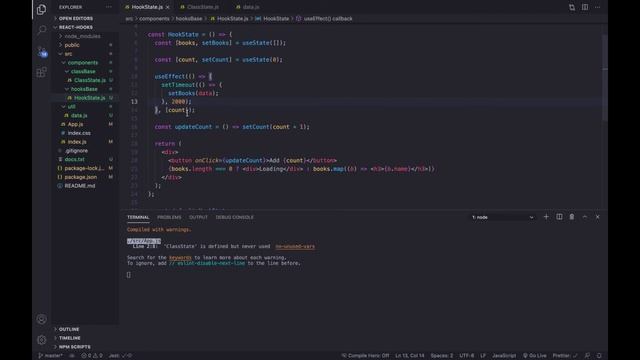Image resolution: width=640 pixels, height=360 pixels.
Task: Switch to the DEBUG CONSOLE panel tab
Action: point(235,217)
